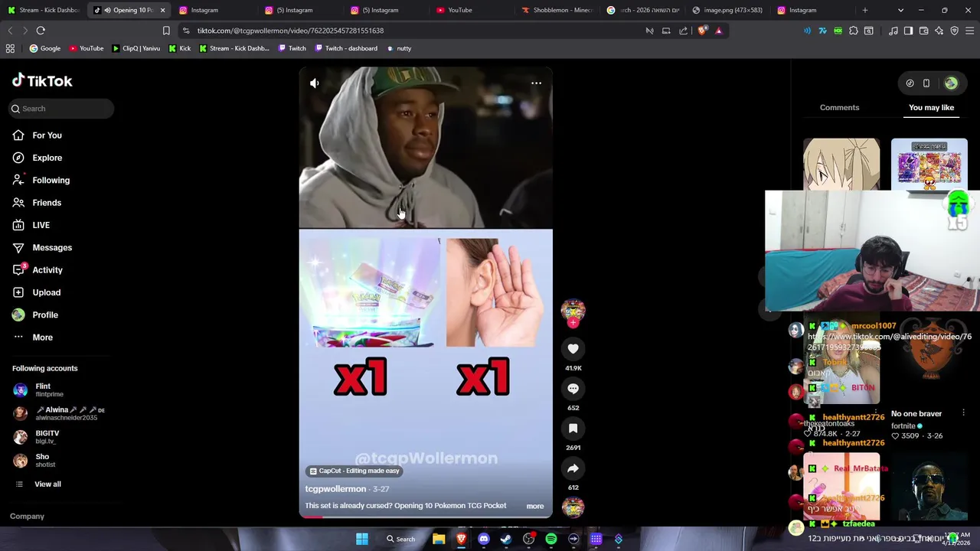The image size is (980, 551).
Task: Open the CapCut editing made easy tag
Action: [354, 471]
